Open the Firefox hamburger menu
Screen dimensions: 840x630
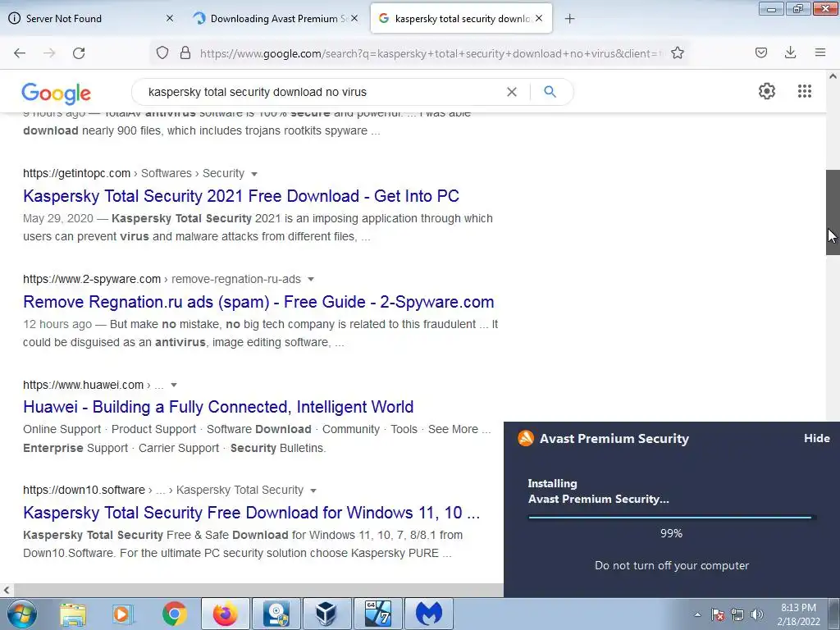tap(820, 52)
